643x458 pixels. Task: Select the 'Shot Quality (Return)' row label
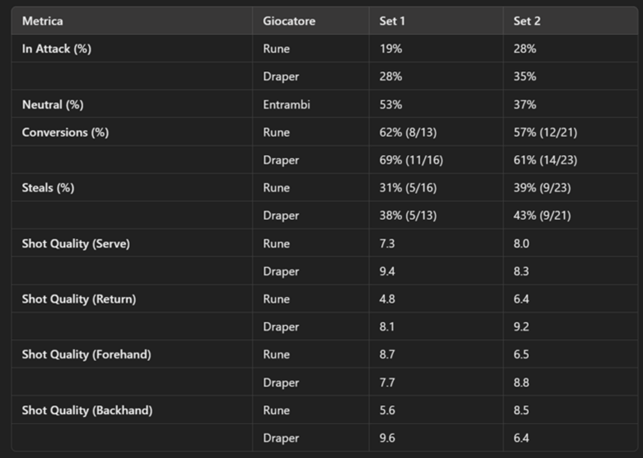[x=77, y=299]
